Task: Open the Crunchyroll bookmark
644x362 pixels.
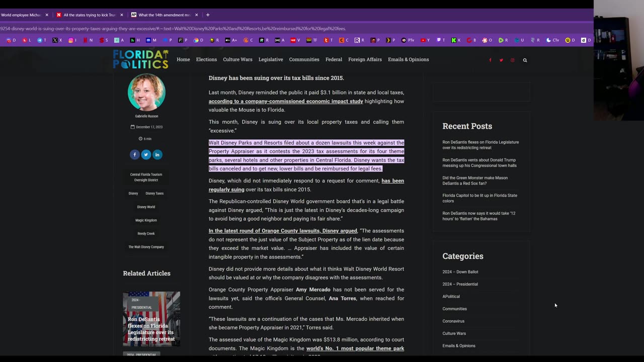Action: (x=249, y=40)
